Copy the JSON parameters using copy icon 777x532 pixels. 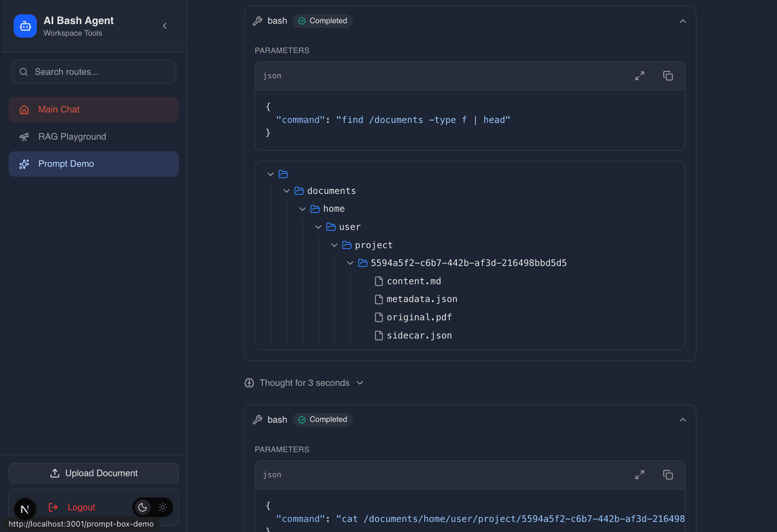[x=668, y=76]
